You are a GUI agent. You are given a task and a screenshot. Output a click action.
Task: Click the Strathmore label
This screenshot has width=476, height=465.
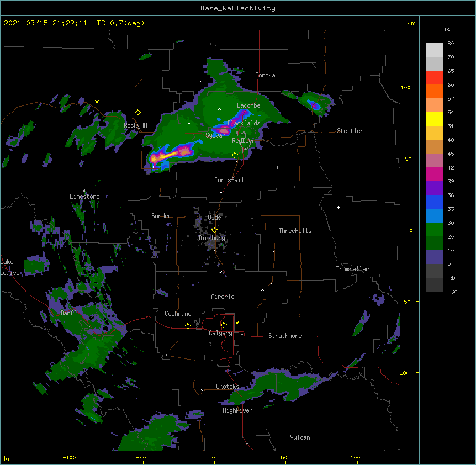coord(285,336)
